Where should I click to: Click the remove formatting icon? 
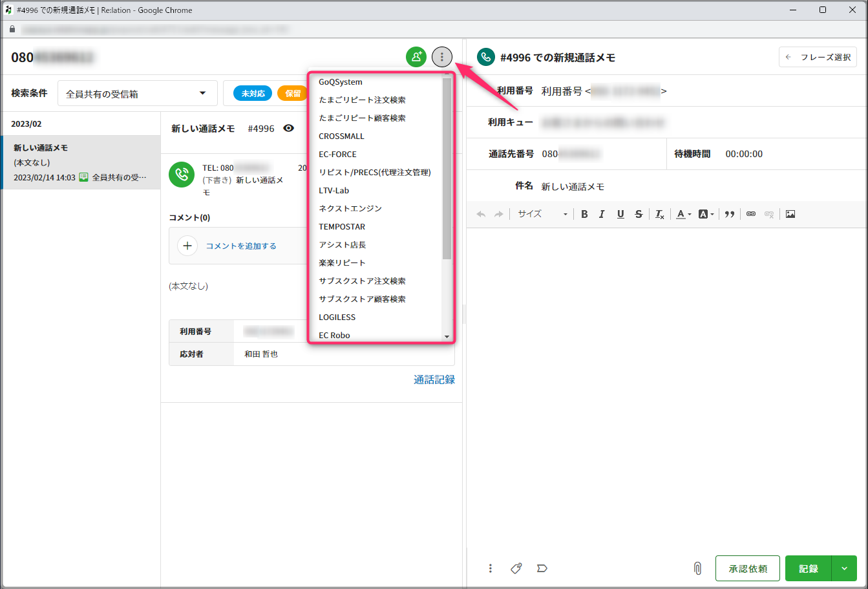pyautogui.click(x=659, y=214)
